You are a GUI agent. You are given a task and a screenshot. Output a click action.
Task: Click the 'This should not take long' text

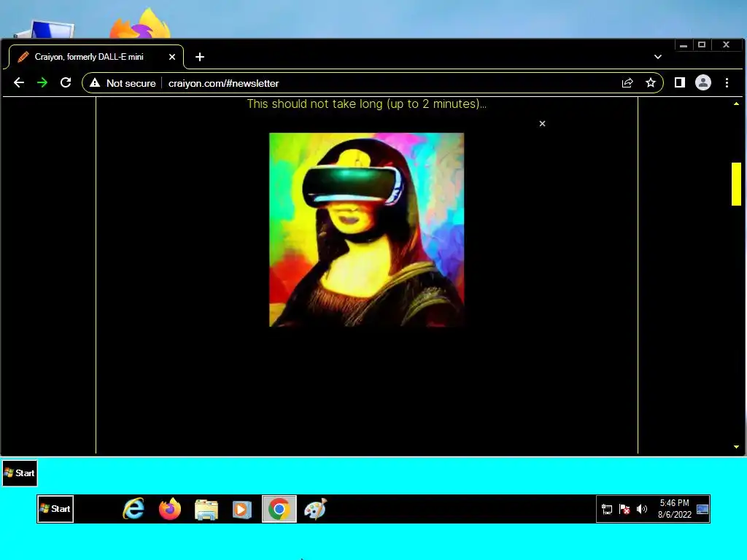[367, 104]
